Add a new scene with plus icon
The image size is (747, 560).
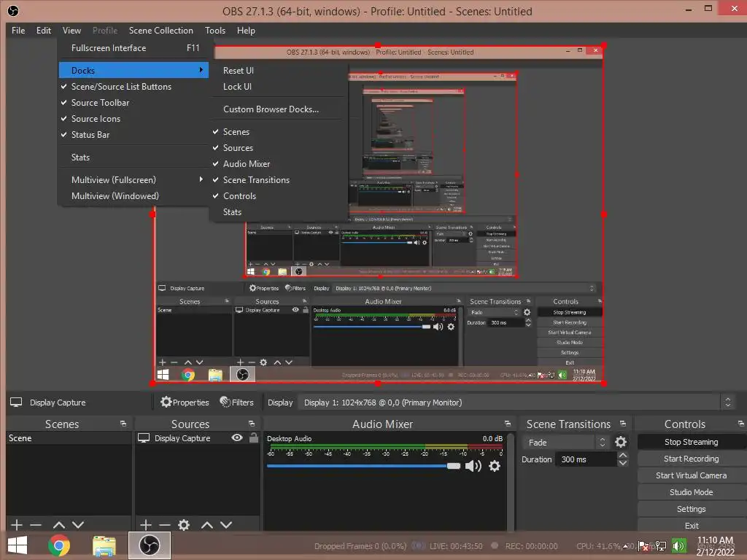(17, 525)
